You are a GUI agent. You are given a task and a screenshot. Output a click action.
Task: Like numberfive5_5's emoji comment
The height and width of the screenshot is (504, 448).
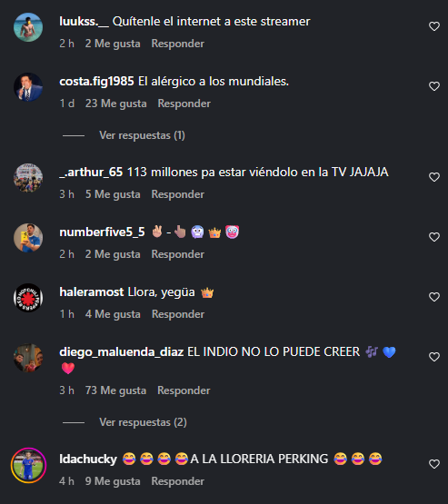tap(434, 237)
